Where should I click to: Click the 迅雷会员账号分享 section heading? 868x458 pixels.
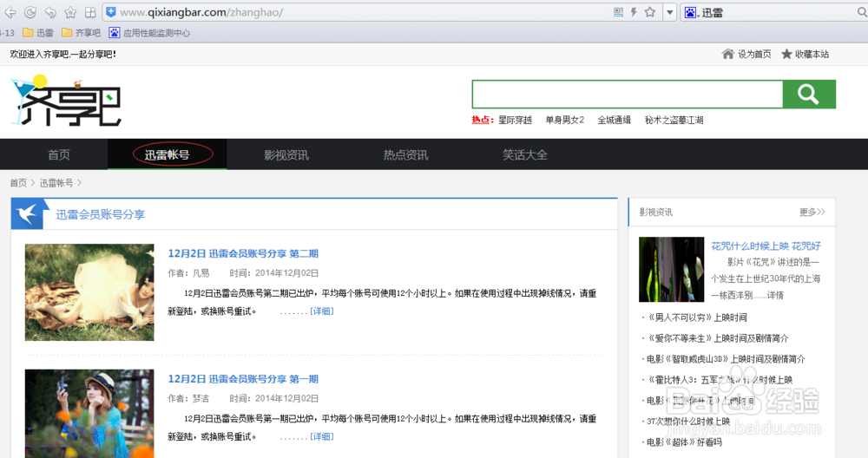[x=100, y=214]
